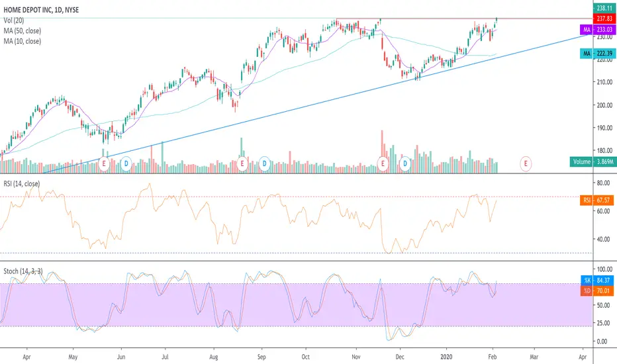Click the 100.00 Stoch axis label

click(604, 269)
